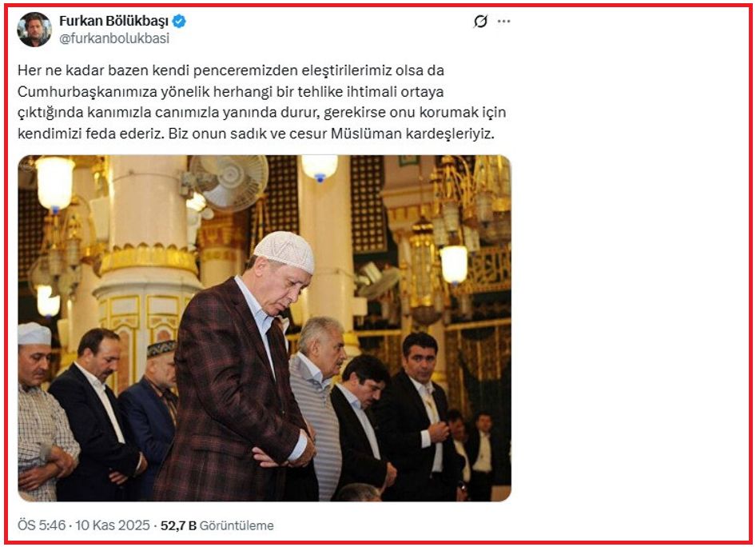Image resolution: width=756 pixels, height=547 pixels.
Task: Click the 52,7 B view count
Action: pyautogui.click(x=178, y=525)
